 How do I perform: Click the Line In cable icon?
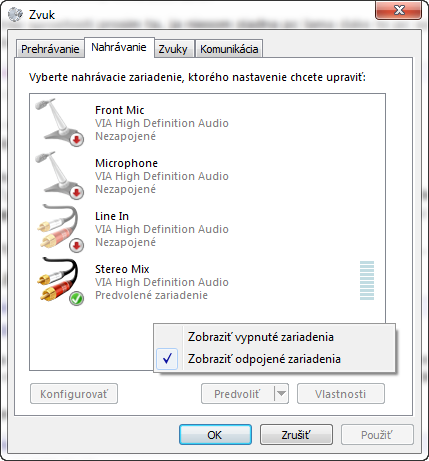[x=59, y=228]
